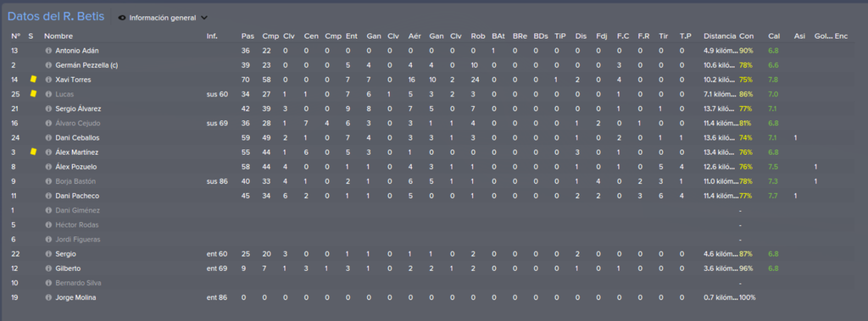Sort by the Distancia column header
868x321 pixels.
[x=720, y=36]
